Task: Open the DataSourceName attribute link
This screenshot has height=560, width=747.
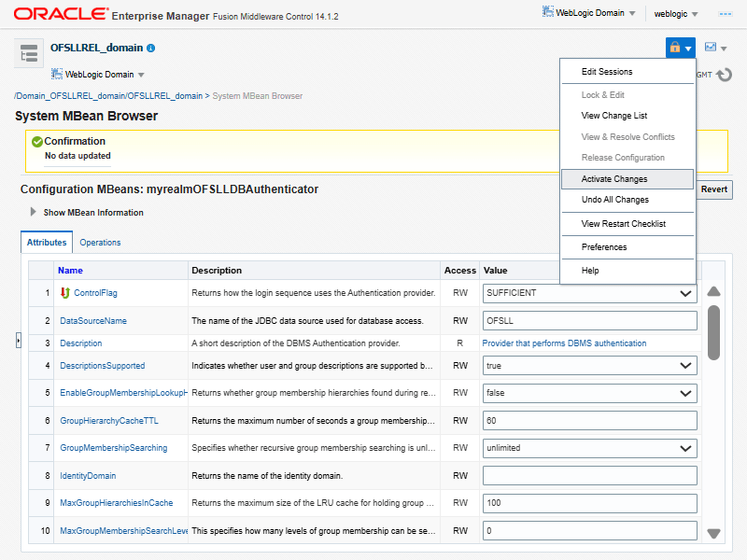Action: click(x=93, y=320)
